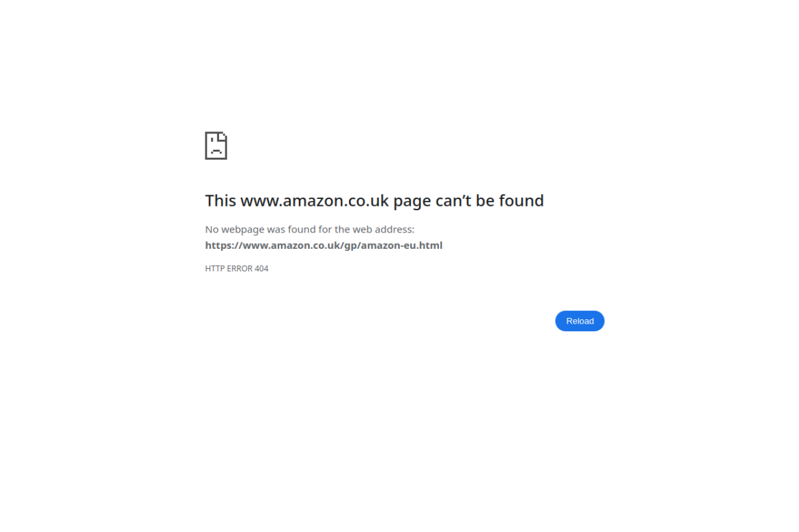Click "/gp/" segment in bold URL
The image size is (799, 532).
click(351, 245)
